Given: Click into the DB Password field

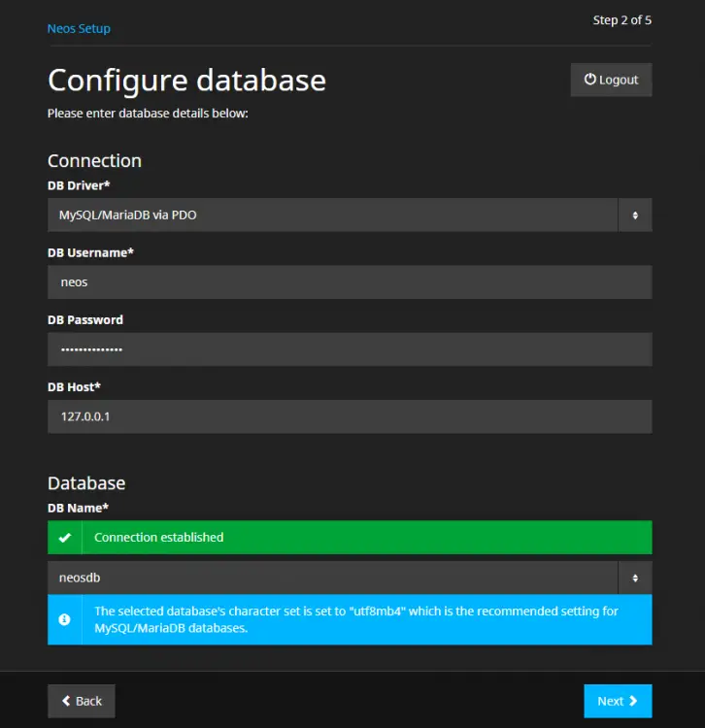Looking at the screenshot, I should [x=350, y=349].
